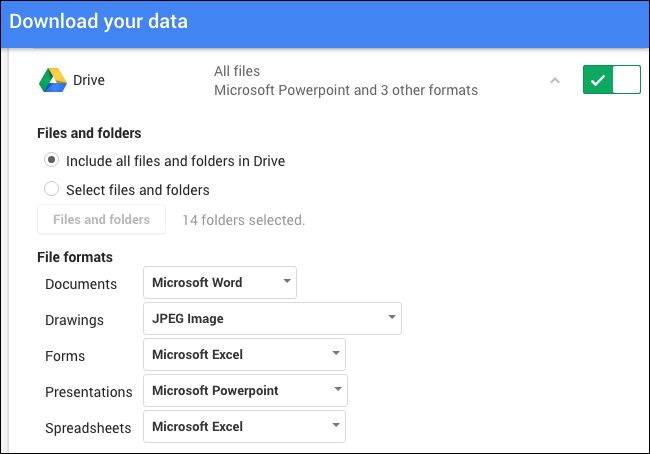Open the Spreadsheets format dropdown

point(244,427)
